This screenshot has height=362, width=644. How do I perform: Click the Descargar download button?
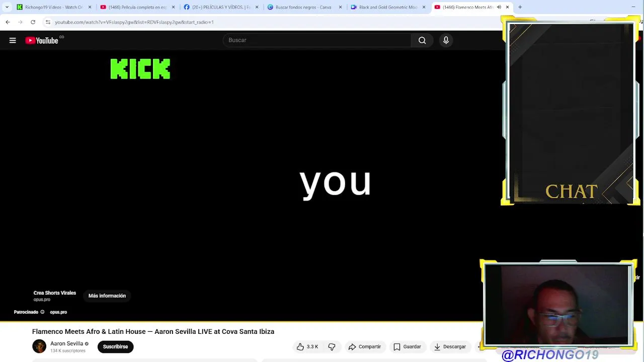pos(450,346)
